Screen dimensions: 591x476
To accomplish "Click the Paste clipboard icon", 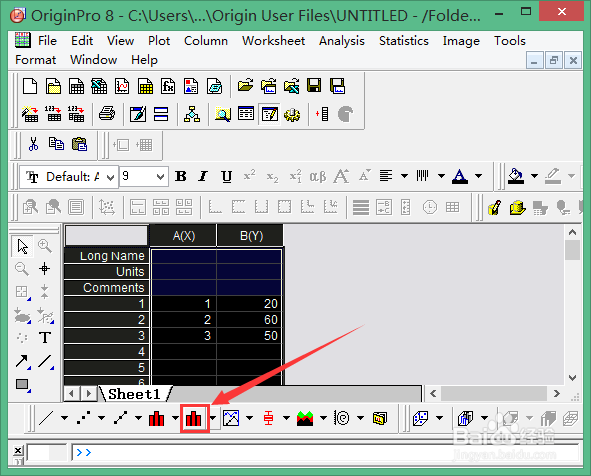I will pos(79,144).
